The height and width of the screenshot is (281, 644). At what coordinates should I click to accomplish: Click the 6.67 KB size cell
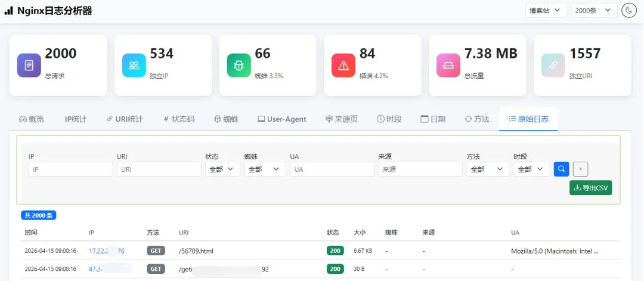tap(363, 251)
